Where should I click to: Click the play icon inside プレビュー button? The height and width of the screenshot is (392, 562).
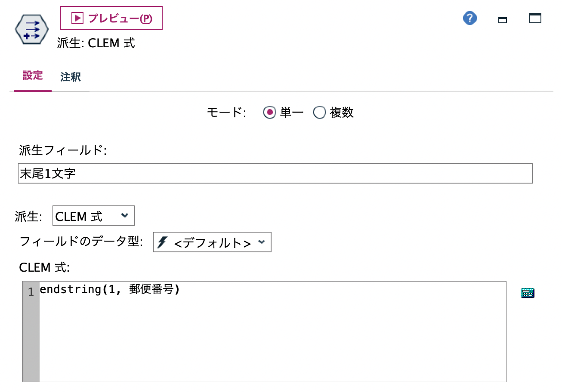click(77, 18)
